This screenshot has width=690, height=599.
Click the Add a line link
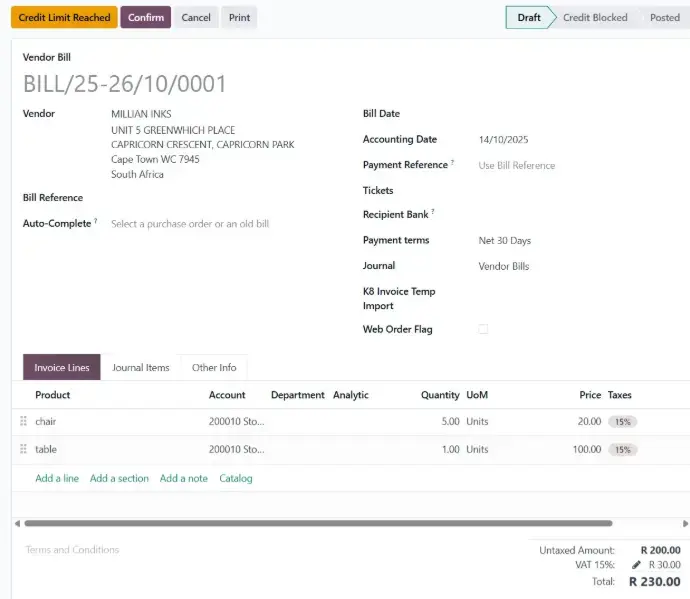pos(57,479)
